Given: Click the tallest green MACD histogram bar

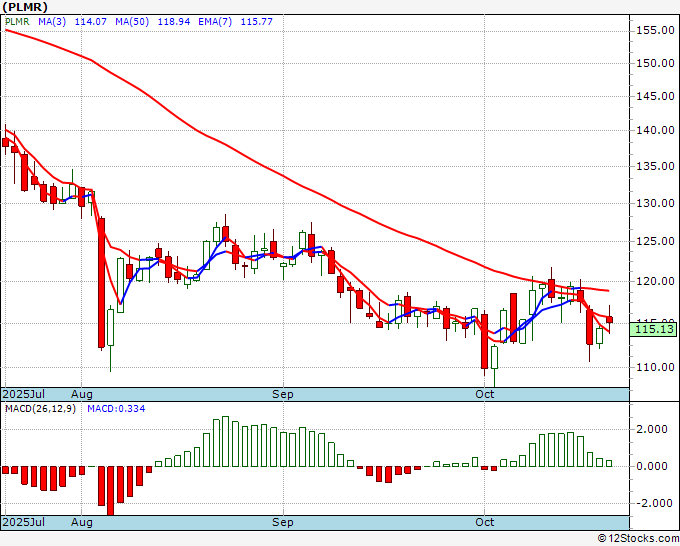Looking at the screenshot, I should [x=226, y=441].
